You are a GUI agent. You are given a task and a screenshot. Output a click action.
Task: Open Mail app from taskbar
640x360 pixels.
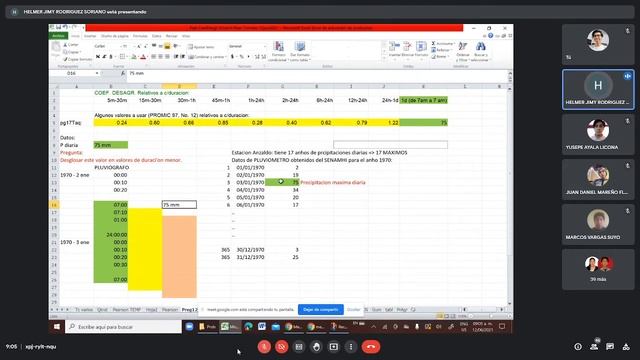pyautogui.click(x=276, y=327)
